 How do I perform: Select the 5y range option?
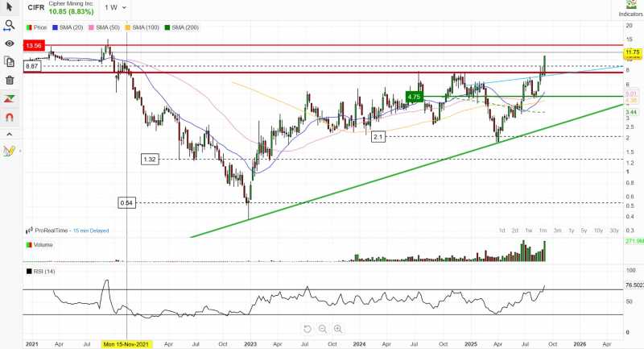coord(584,231)
